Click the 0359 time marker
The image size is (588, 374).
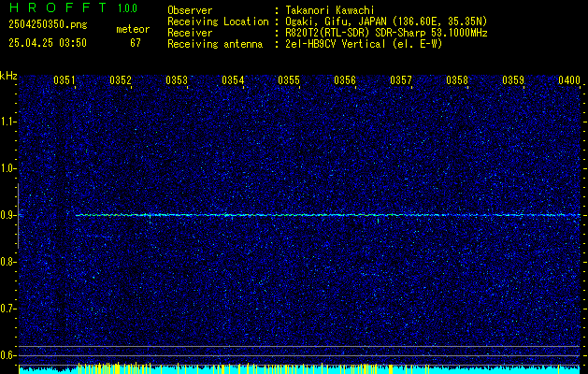pyautogui.click(x=513, y=80)
